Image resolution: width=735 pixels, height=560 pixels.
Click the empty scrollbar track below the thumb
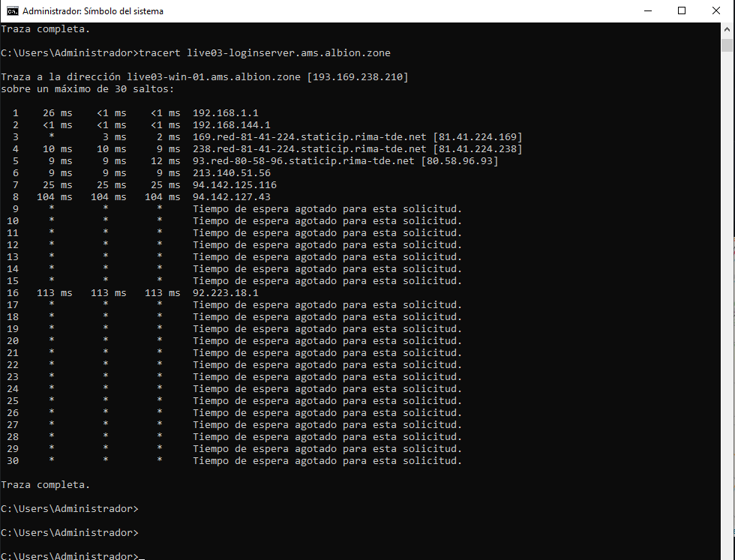point(727,300)
